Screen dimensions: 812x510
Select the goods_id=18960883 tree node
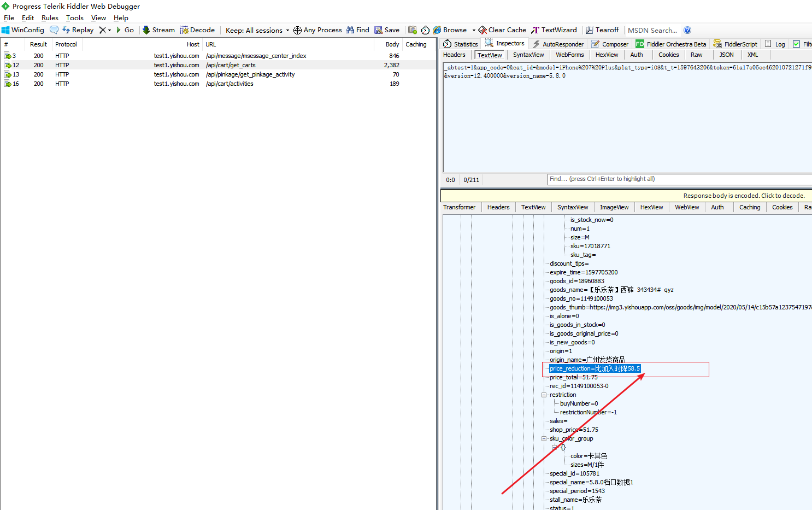577,281
